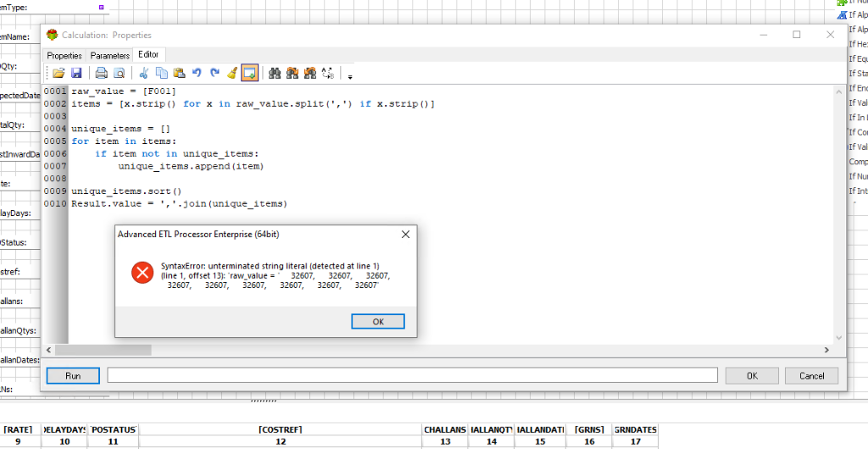The width and height of the screenshot is (868, 449).
Task: Select 'If Nur' item in right panel
Action: [858, 177]
